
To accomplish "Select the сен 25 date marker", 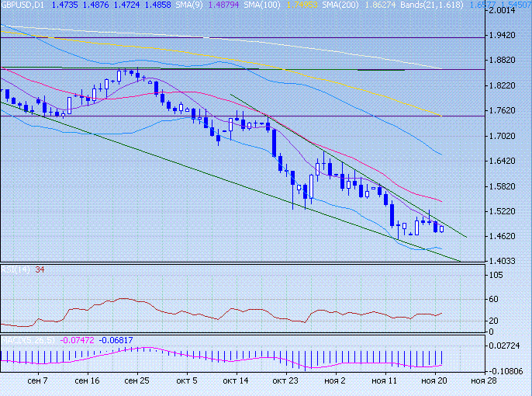I will point(137,381).
